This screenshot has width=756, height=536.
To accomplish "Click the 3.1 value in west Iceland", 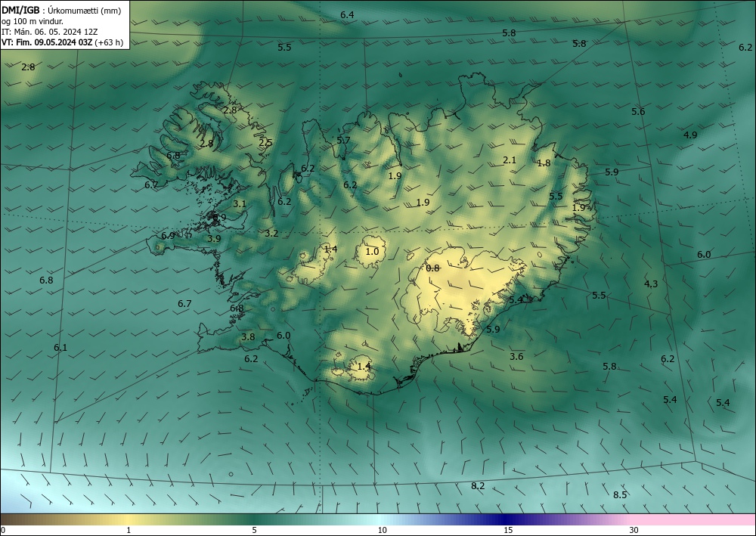I will [240, 203].
